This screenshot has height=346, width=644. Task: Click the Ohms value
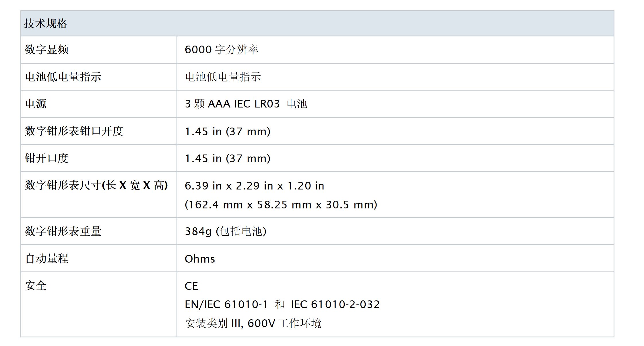click(x=200, y=259)
